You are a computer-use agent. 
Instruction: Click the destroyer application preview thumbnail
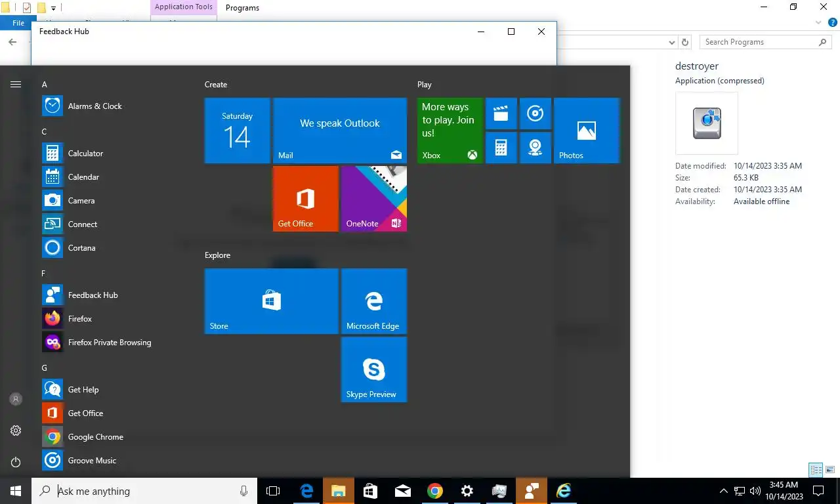tap(707, 123)
